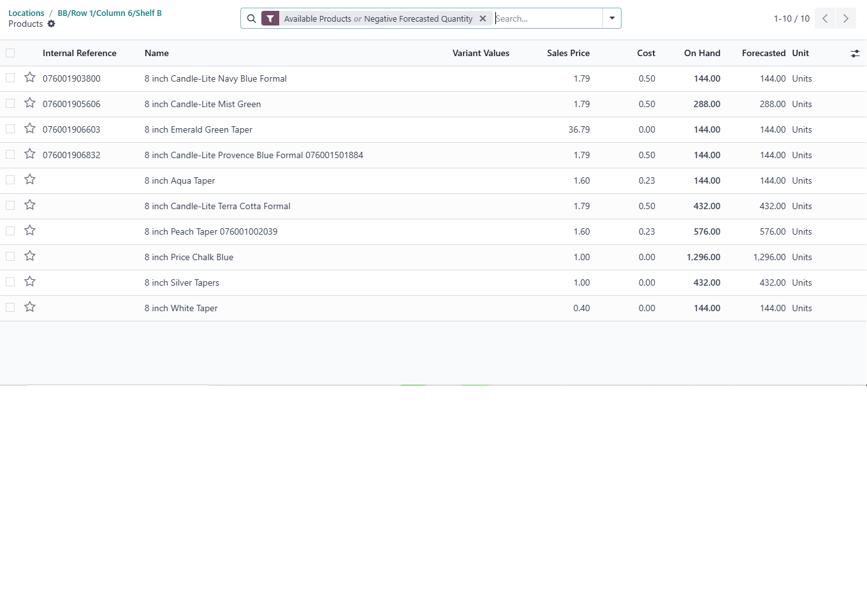Screen dimensions: 867x616
Task: Click the magnifier icon in the search bar
Action: tap(251, 18)
